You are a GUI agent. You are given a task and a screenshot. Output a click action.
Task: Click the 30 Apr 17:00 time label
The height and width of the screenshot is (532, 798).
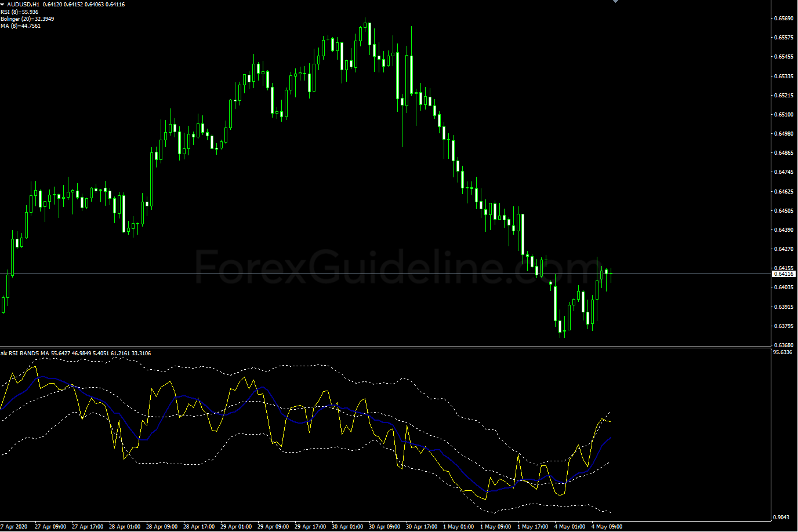tap(422, 527)
